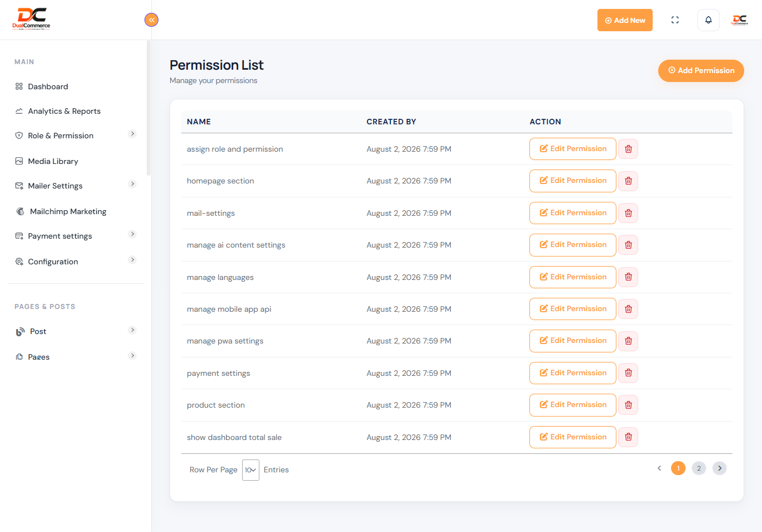Go to previous page arrow

pyautogui.click(x=659, y=468)
